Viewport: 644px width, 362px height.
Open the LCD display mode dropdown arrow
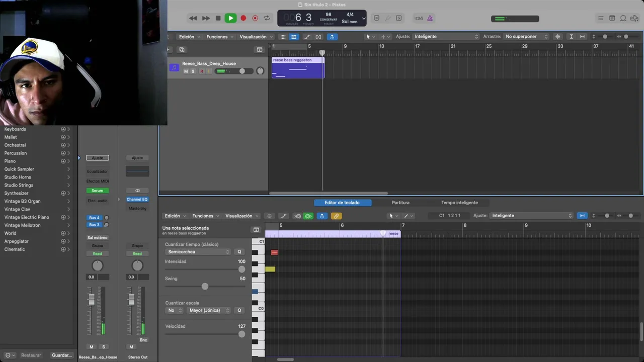point(364,19)
